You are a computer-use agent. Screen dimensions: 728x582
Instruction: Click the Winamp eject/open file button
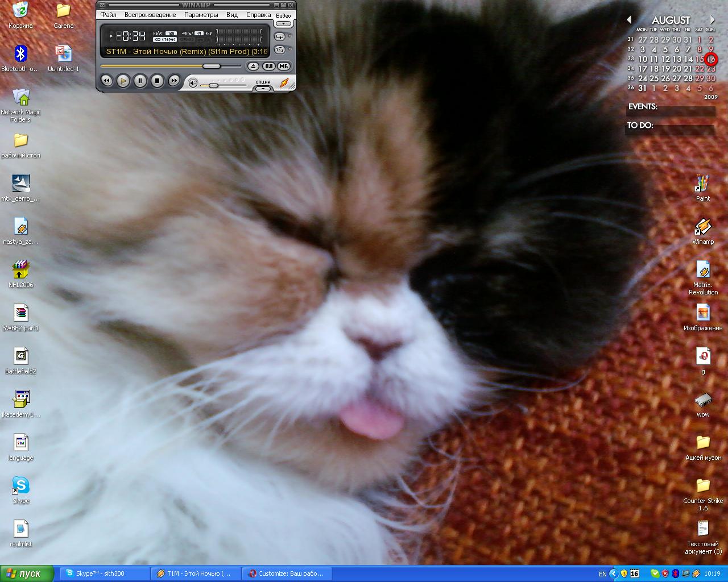(x=254, y=66)
